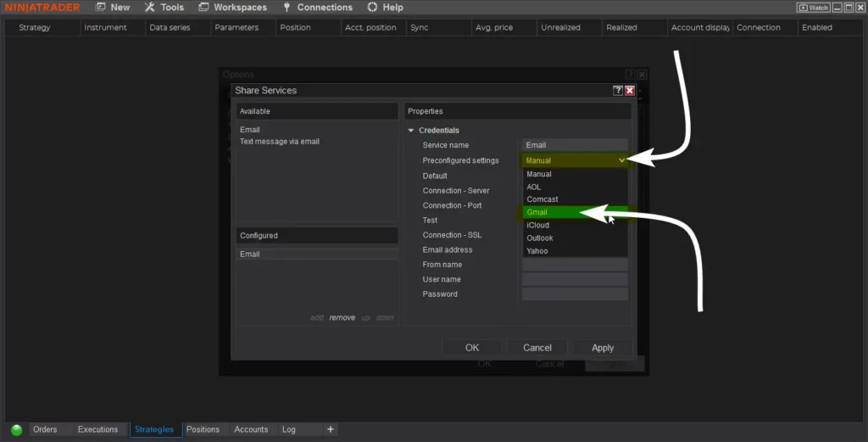Click the help question mark in Share Services
Screen dimensions: 868x442
point(618,90)
